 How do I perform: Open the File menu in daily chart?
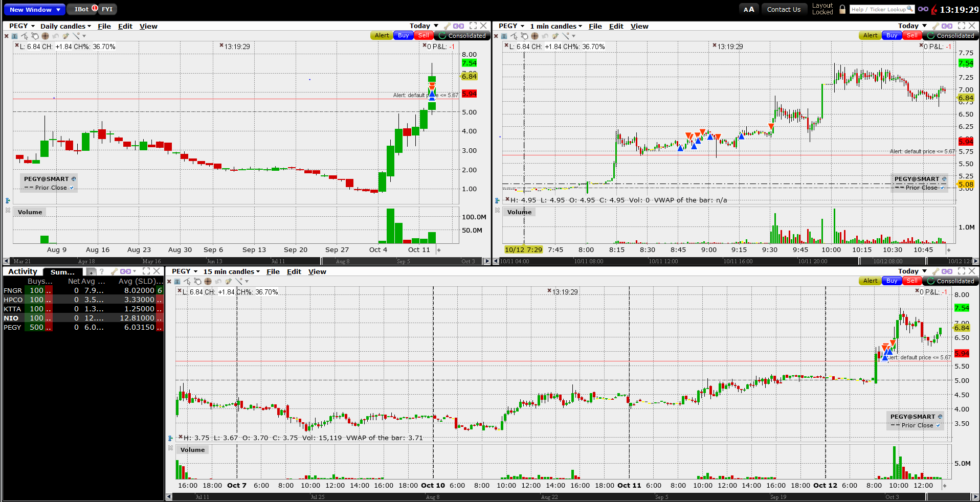coord(104,26)
